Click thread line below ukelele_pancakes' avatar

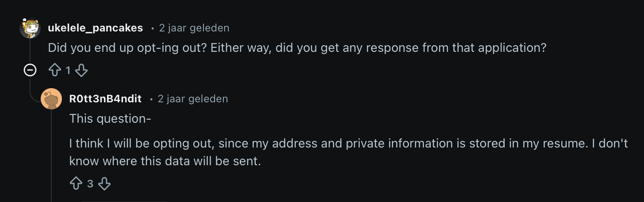click(x=30, y=51)
